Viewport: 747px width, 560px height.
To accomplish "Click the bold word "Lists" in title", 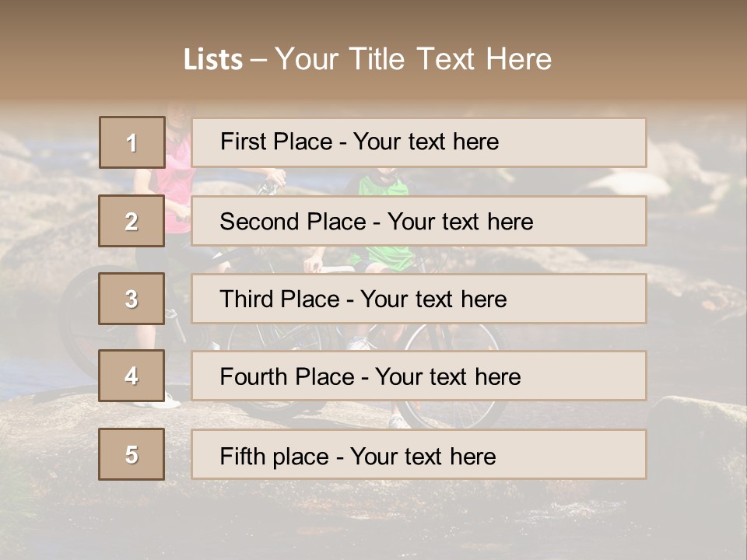I will [212, 60].
